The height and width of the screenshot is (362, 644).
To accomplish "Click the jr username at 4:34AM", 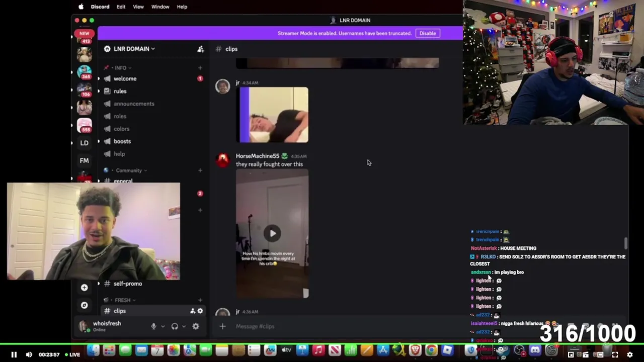I will pos(237,82).
